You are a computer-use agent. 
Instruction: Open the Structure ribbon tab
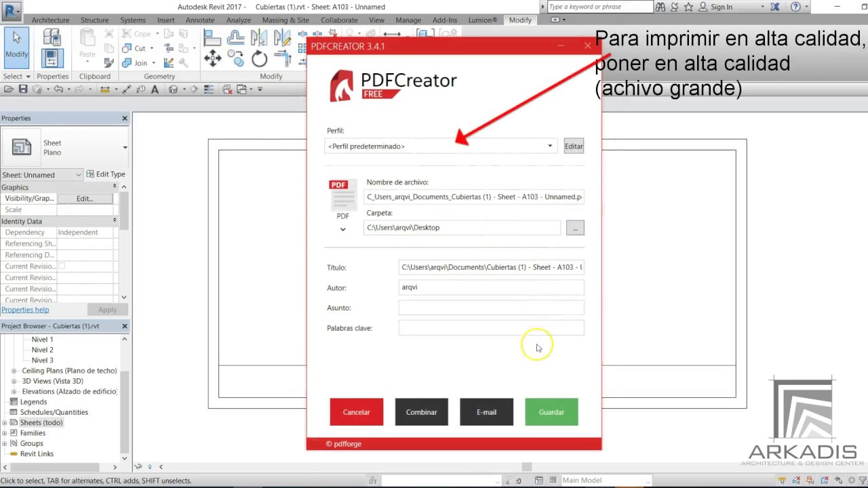94,20
